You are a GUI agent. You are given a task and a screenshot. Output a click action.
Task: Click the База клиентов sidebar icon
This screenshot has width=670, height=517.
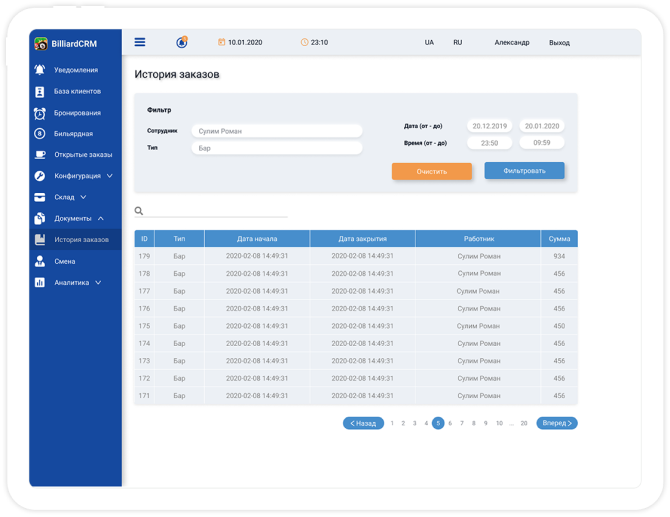coord(40,91)
